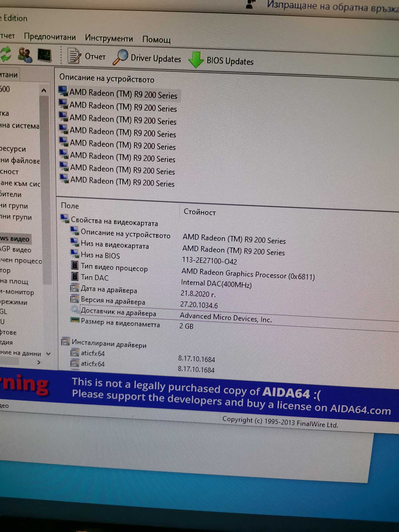Select BIOS string value 113-2E27100-O42
The height and width of the screenshot is (532, 399).
coord(209,261)
